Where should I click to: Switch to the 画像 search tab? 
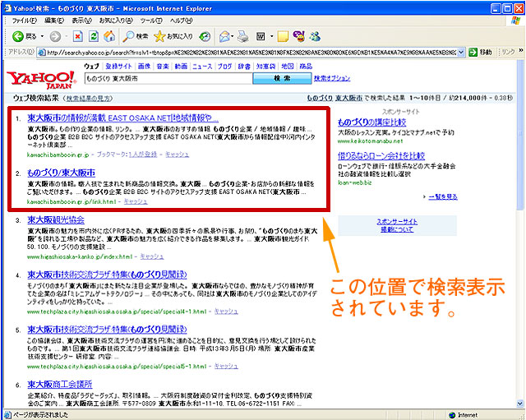[x=145, y=66]
